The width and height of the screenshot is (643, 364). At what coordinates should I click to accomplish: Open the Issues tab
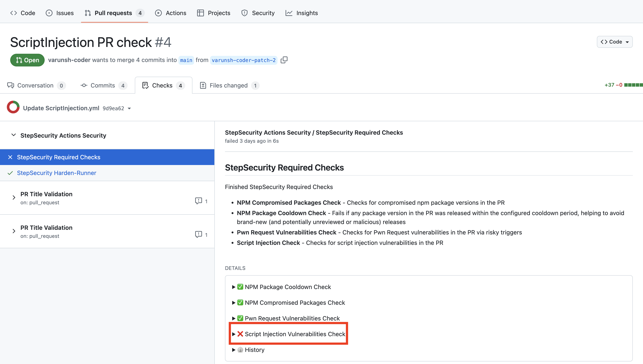pos(60,13)
